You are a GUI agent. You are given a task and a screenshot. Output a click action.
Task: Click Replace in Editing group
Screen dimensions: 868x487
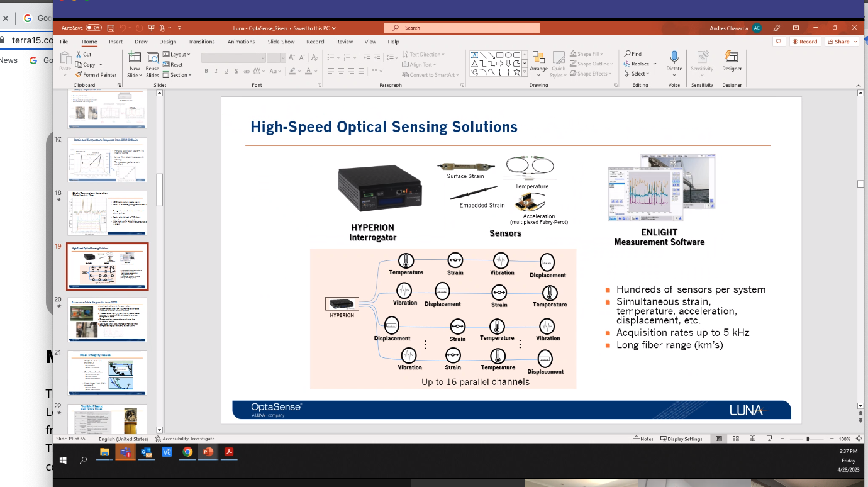point(637,64)
